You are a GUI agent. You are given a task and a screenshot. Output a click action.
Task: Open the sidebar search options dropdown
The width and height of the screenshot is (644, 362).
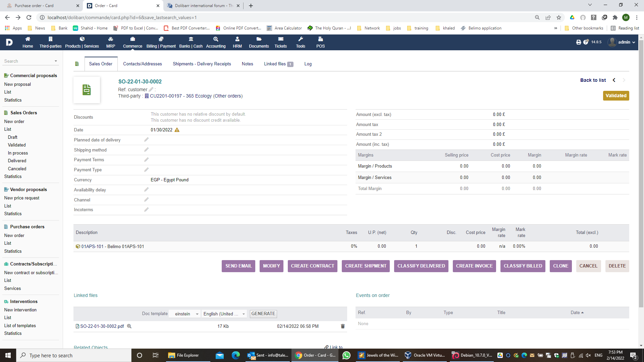tap(55, 61)
